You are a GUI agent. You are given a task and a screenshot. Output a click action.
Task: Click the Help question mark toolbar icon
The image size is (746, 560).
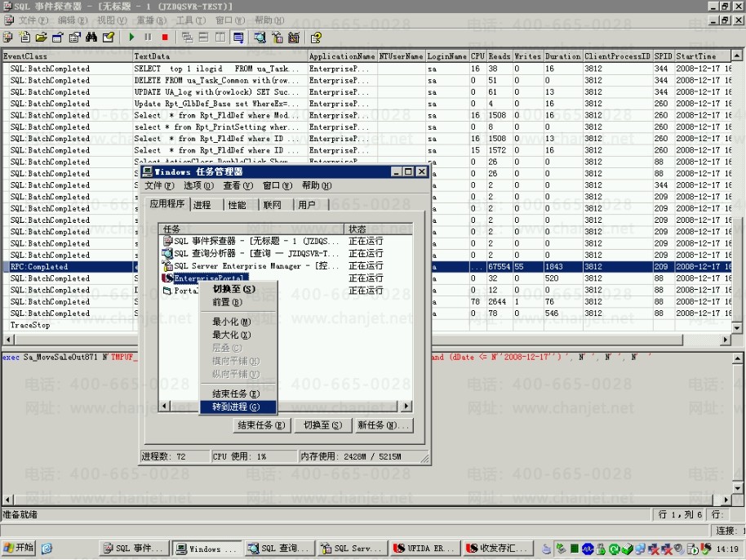[x=316, y=37]
